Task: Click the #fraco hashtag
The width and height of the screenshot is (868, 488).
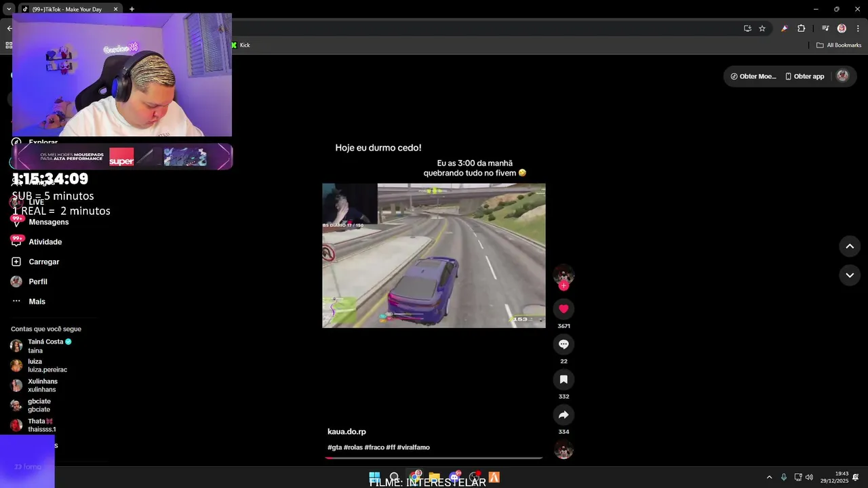Action: tap(374, 447)
